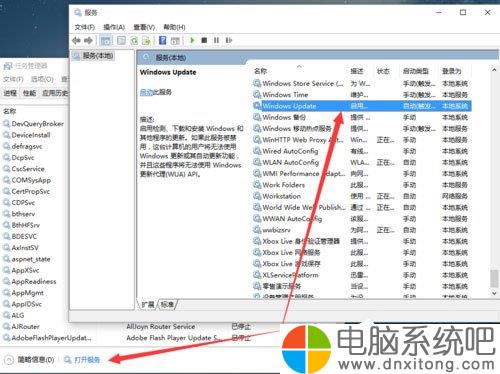Select Workstation service row
The width and height of the screenshot is (500, 374).
tap(362, 196)
